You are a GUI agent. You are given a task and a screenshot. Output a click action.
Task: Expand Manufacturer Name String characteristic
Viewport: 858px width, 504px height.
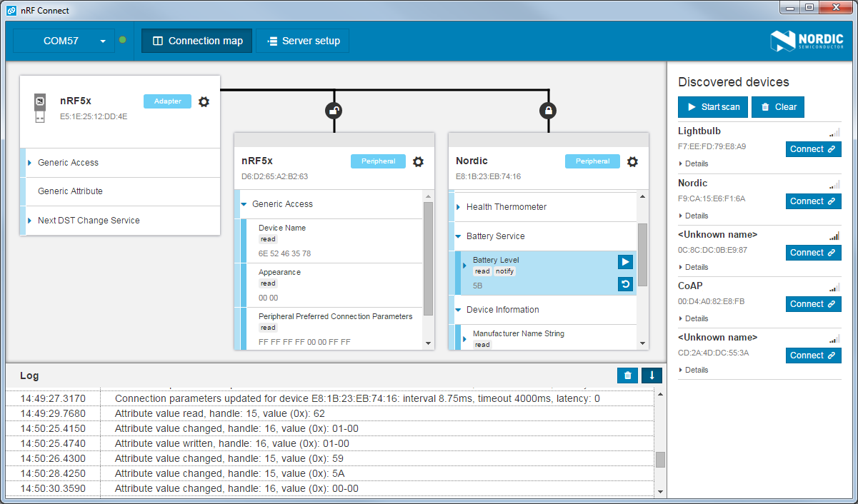[464, 338]
